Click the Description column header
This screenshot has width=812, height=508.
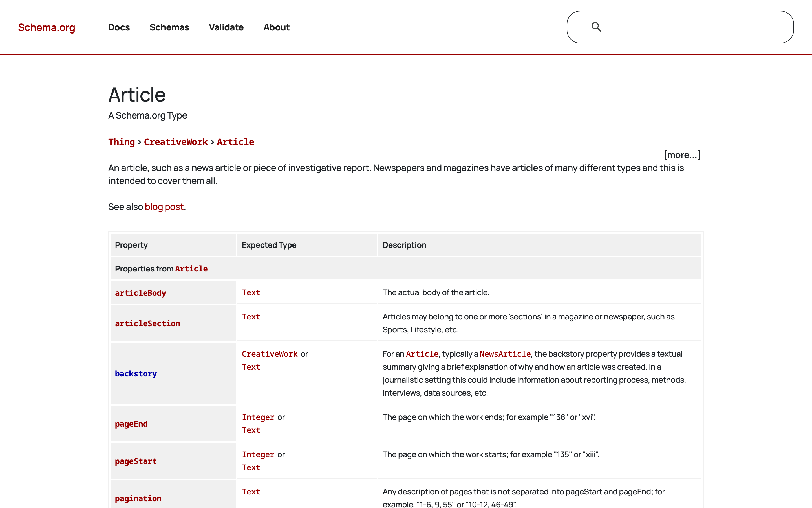pyautogui.click(x=540, y=245)
